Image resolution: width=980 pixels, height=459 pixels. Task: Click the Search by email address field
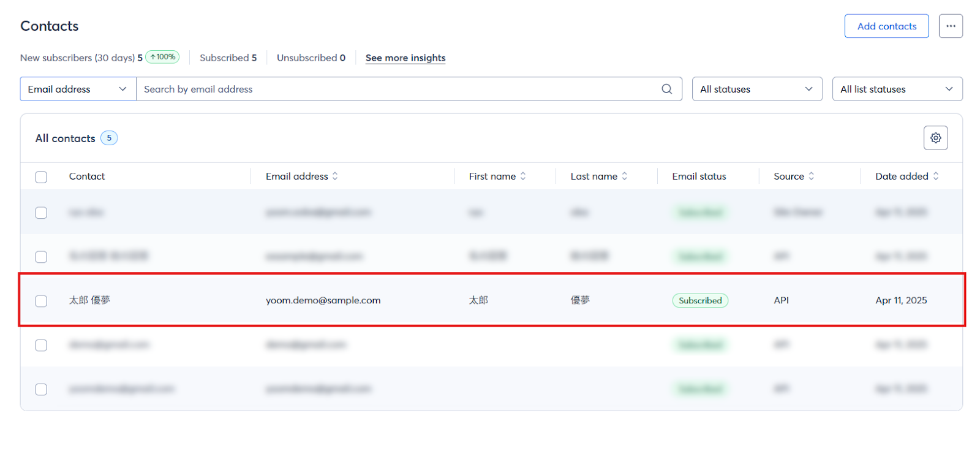[x=398, y=89]
